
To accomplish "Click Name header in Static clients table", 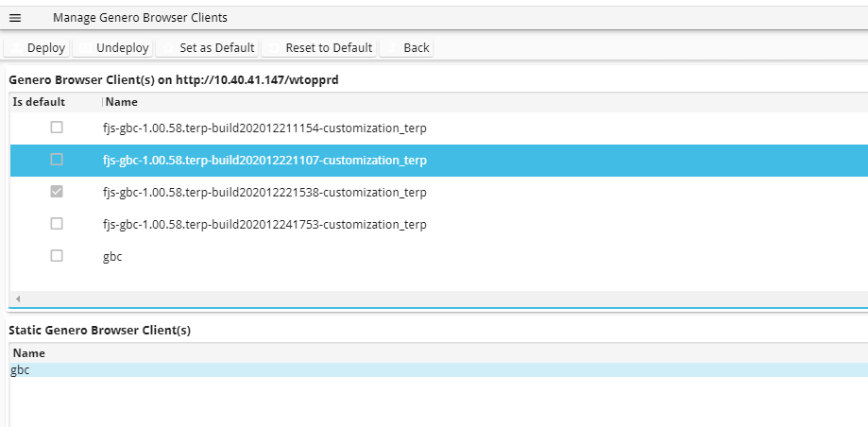I will pyautogui.click(x=28, y=352).
